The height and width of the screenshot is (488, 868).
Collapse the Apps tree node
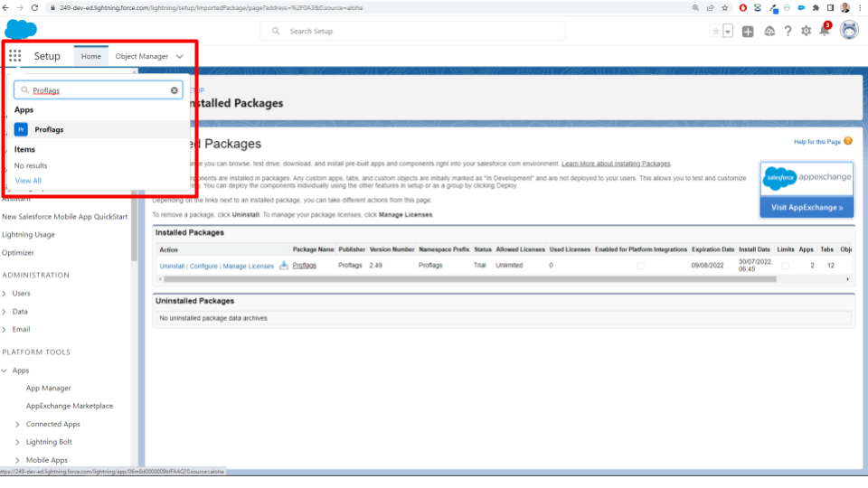point(5,371)
